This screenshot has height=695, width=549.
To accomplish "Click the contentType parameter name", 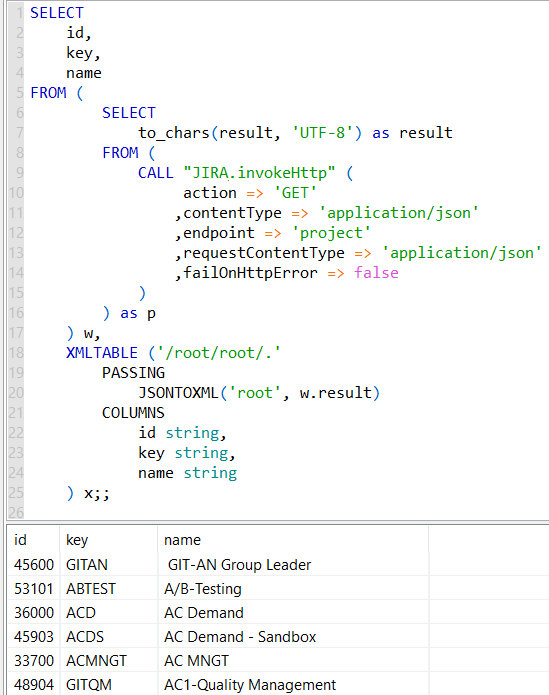I will tap(233, 213).
